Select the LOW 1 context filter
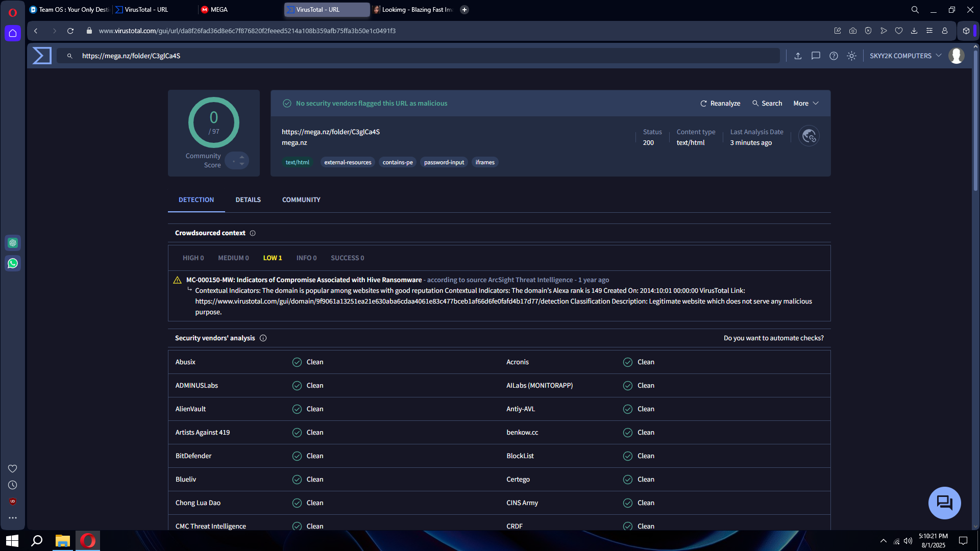This screenshot has width=980, height=551. 273,258
